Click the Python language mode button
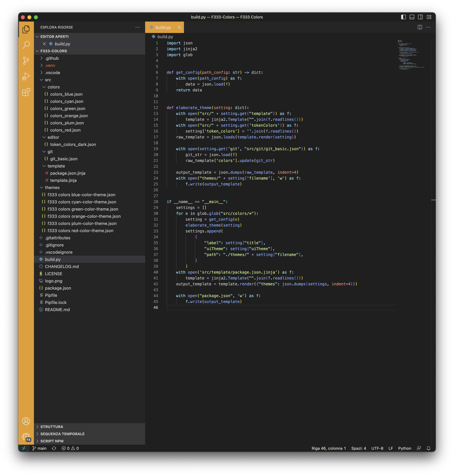454x476 pixels. [404, 448]
